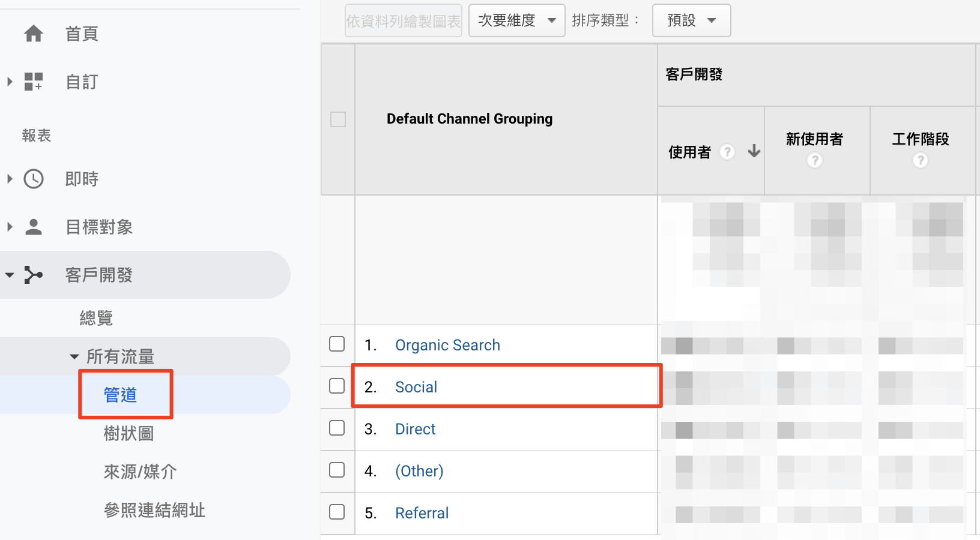Tick the checkbox for Social row
The width and height of the screenshot is (980, 540).
click(337, 386)
